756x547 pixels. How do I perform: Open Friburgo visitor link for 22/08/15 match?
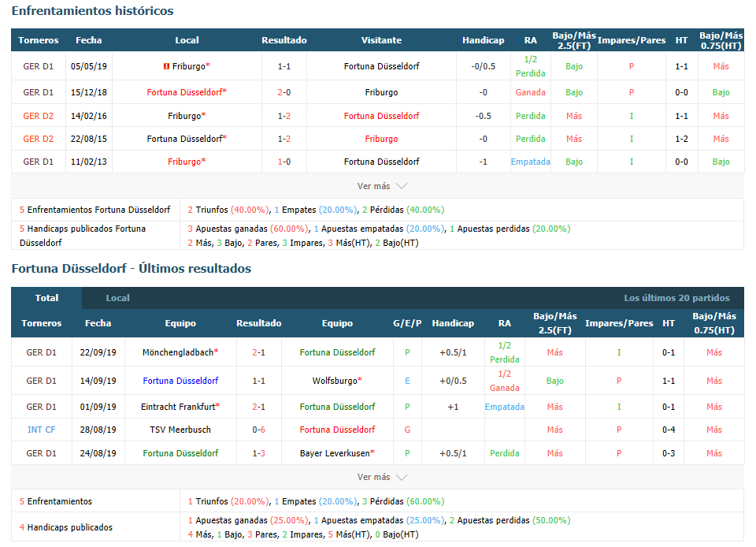pos(381,139)
